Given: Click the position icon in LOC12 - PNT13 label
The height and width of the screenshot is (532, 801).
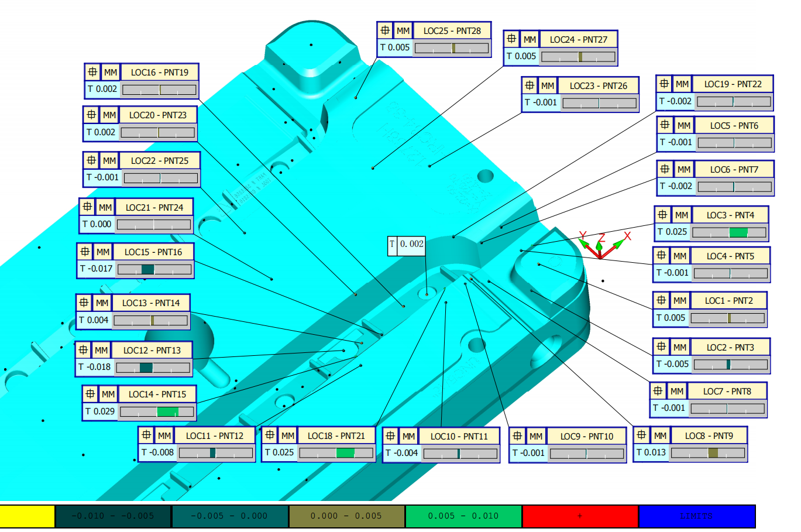Looking at the screenshot, I should tap(83, 350).
